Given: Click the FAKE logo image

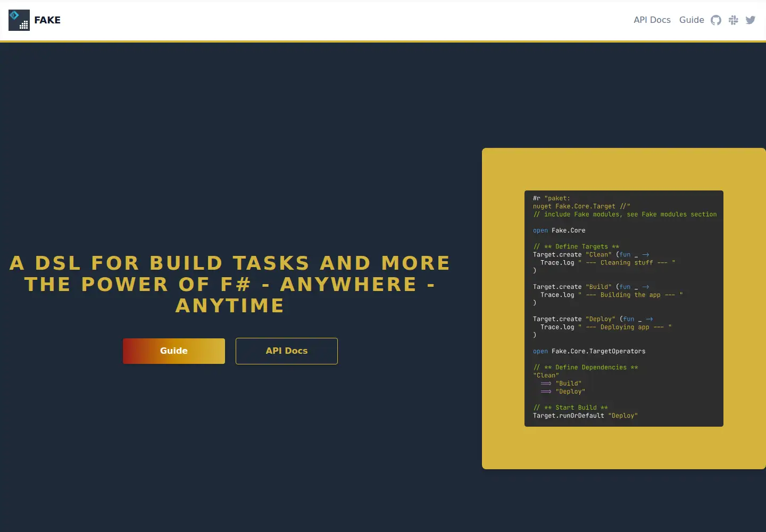Looking at the screenshot, I should pyautogui.click(x=19, y=20).
